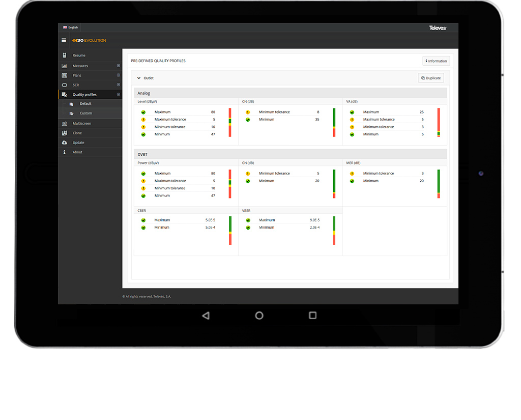Select the Default quality profile

click(85, 104)
